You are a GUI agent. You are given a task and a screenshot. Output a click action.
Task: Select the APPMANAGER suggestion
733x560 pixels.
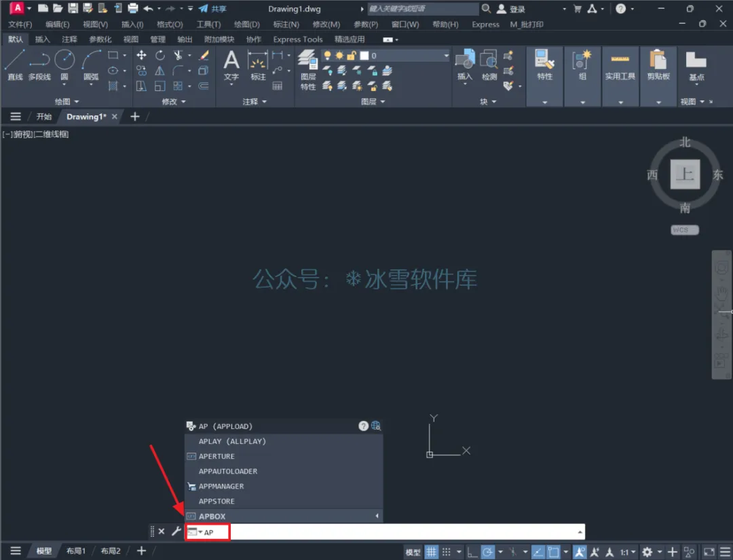(284, 486)
